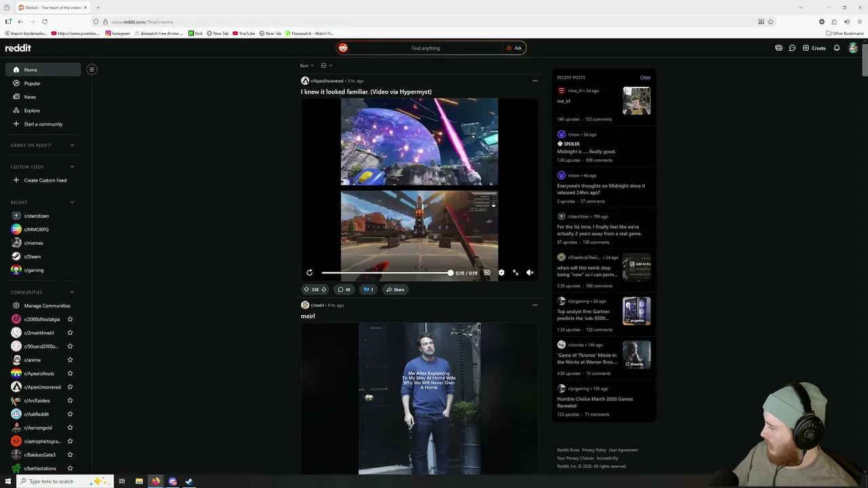Favorite r/BaldursGate3 with its star
Screen dimensions: 868x488
click(70, 455)
